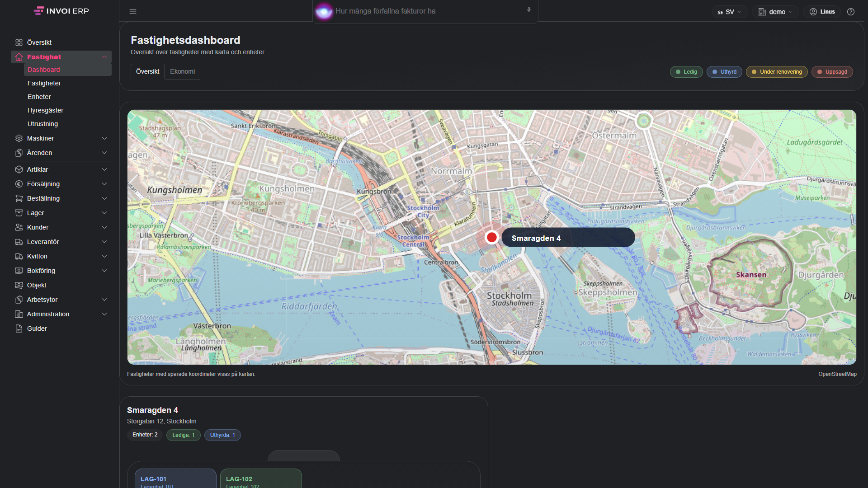Click the Guider document icon
This screenshot has height=488, width=868.
pyautogui.click(x=19, y=328)
